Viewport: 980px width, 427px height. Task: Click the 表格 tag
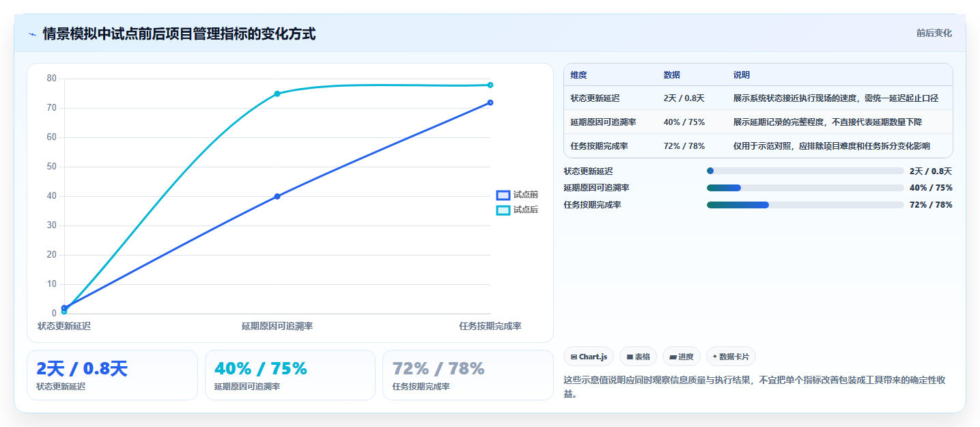pyautogui.click(x=638, y=357)
